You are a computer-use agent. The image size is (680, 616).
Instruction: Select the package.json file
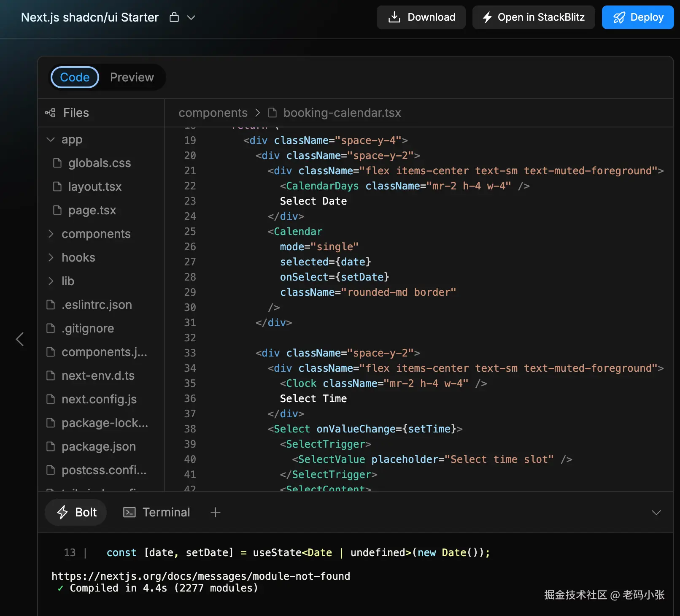point(98,446)
